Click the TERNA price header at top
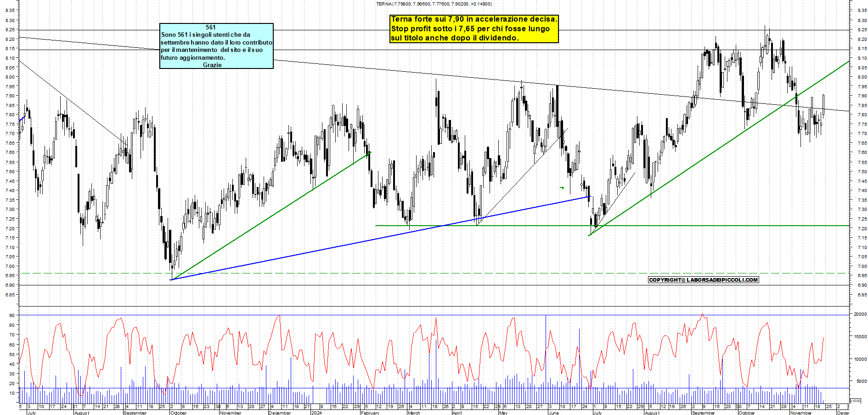 tap(434, 4)
